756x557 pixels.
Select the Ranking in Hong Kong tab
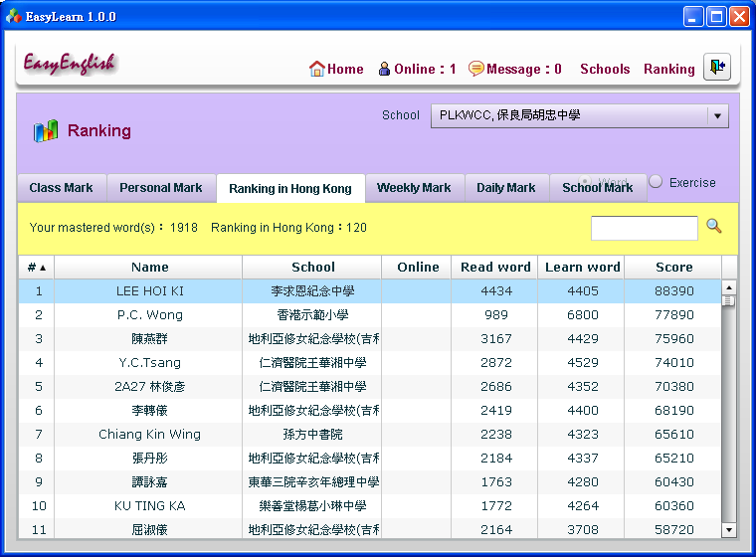(x=290, y=188)
